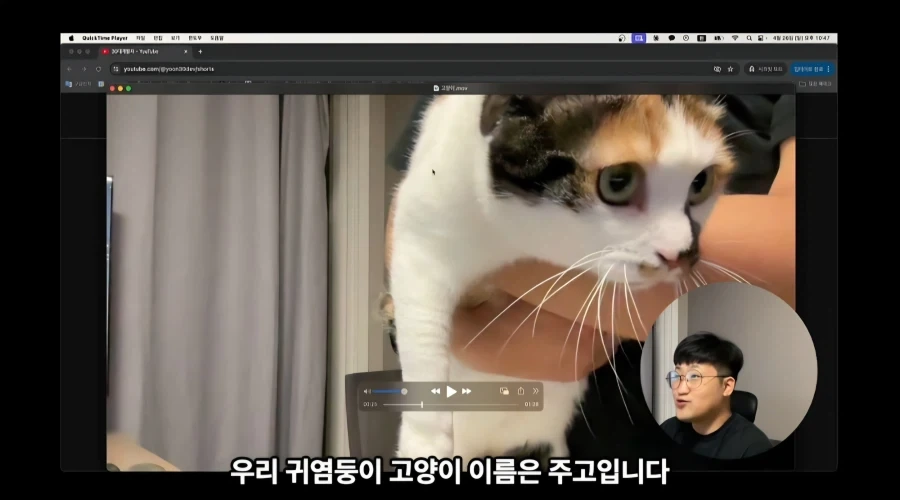The height and width of the screenshot is (500, 900).
Task: Rewind the QuickTime video
Action: pyautogui.click(x=435, y=392)
